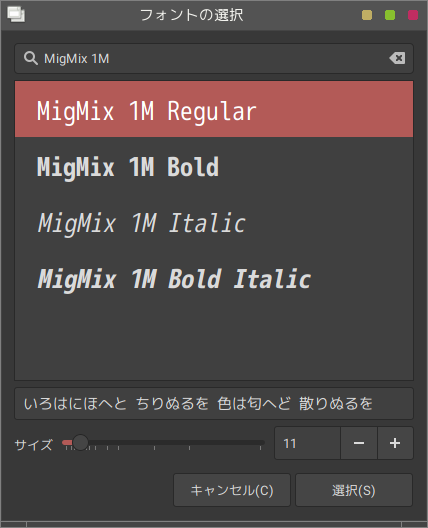Click the magnifier search icon
The image size is (428, 528).
click(31, 58)
